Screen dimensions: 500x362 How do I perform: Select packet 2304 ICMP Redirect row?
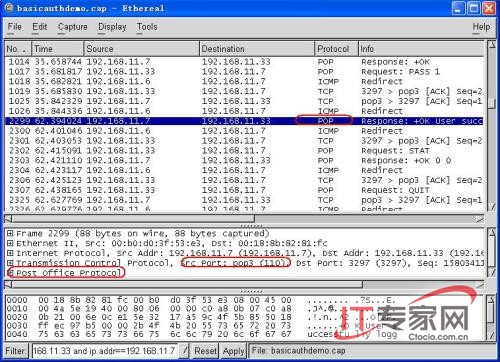(244, 170)
